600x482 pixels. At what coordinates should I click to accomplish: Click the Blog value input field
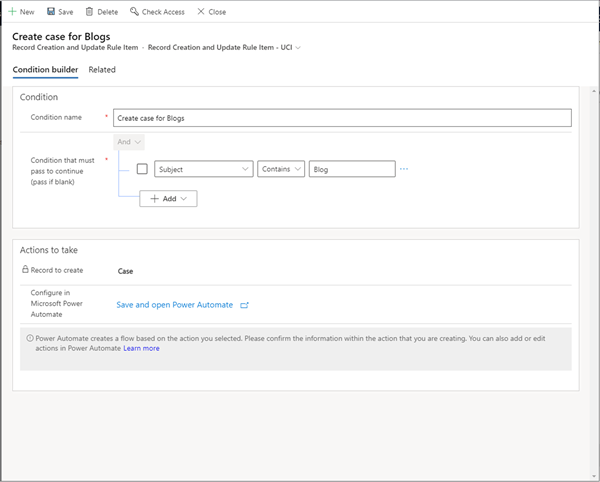[352, 169]
